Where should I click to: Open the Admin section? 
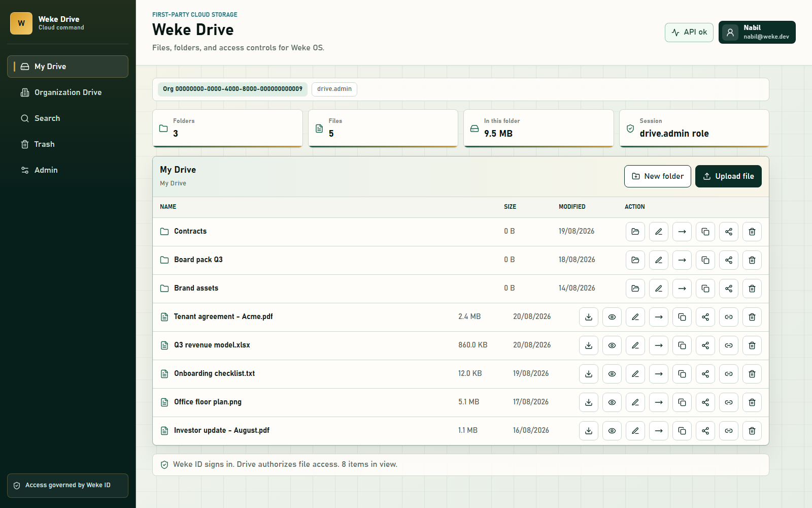pos(67,170)
